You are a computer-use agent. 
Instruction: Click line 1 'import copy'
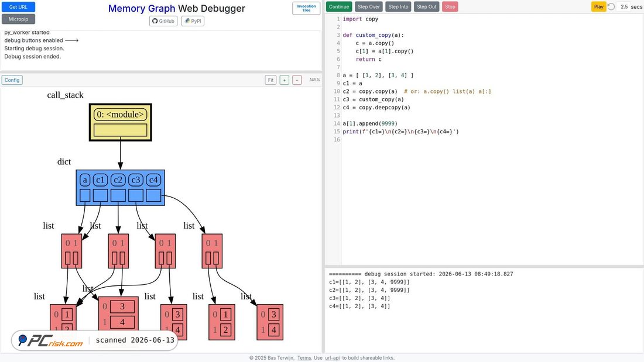pyautogui.click(x=361, y=19)
